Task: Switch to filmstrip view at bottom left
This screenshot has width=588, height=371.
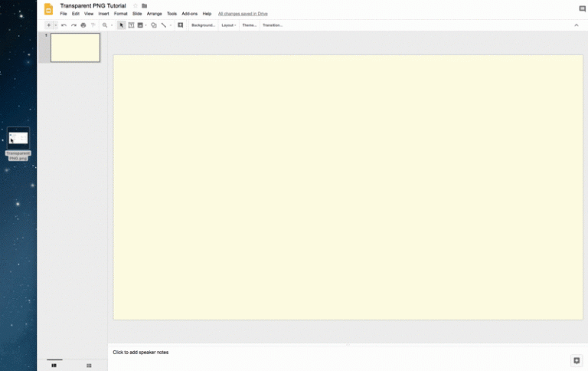Action: (54, 366)
